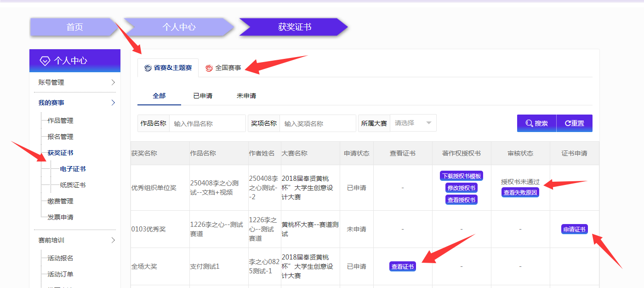
Task: Click 下载授权书模板 button
Action: (461, 176)
